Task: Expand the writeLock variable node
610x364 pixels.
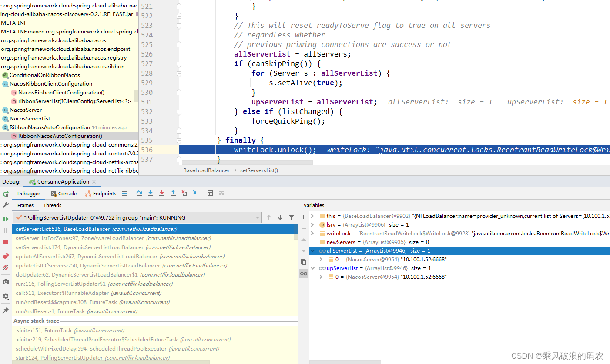Action: pyautogui.click(x=312, y=233)
